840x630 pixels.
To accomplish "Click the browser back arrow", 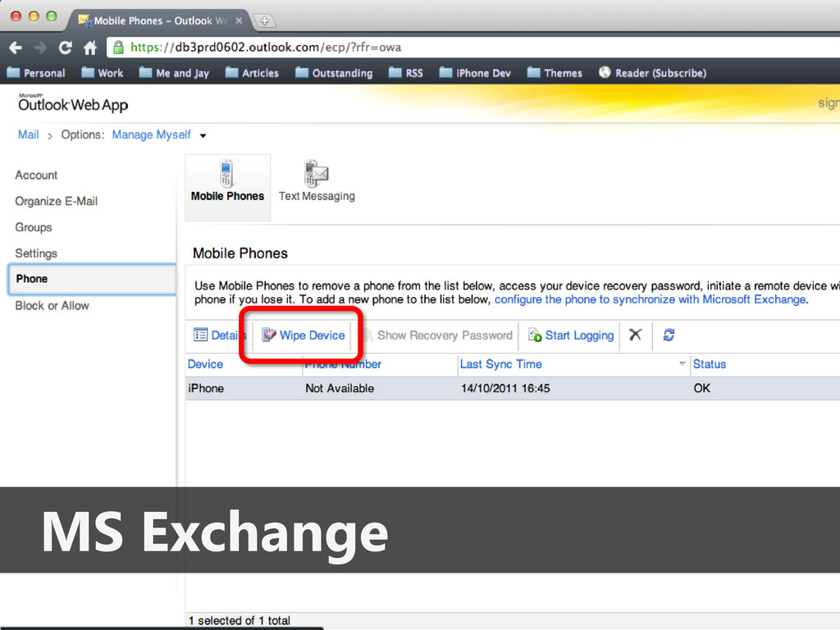I will click(16, 48).
